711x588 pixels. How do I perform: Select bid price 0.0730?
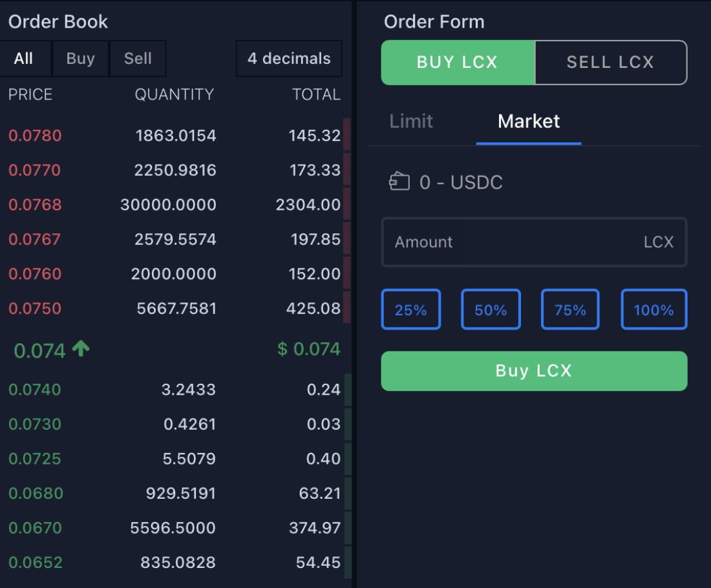pos(35,424)
